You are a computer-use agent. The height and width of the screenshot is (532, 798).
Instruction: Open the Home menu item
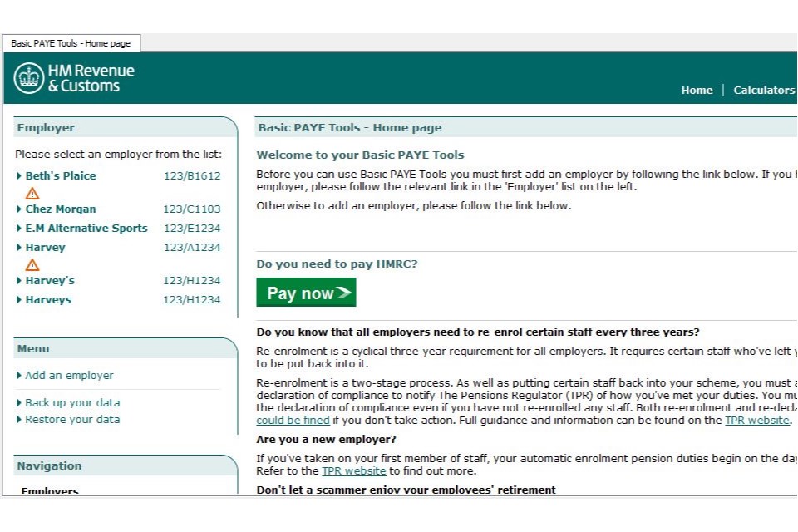point(697,91)
